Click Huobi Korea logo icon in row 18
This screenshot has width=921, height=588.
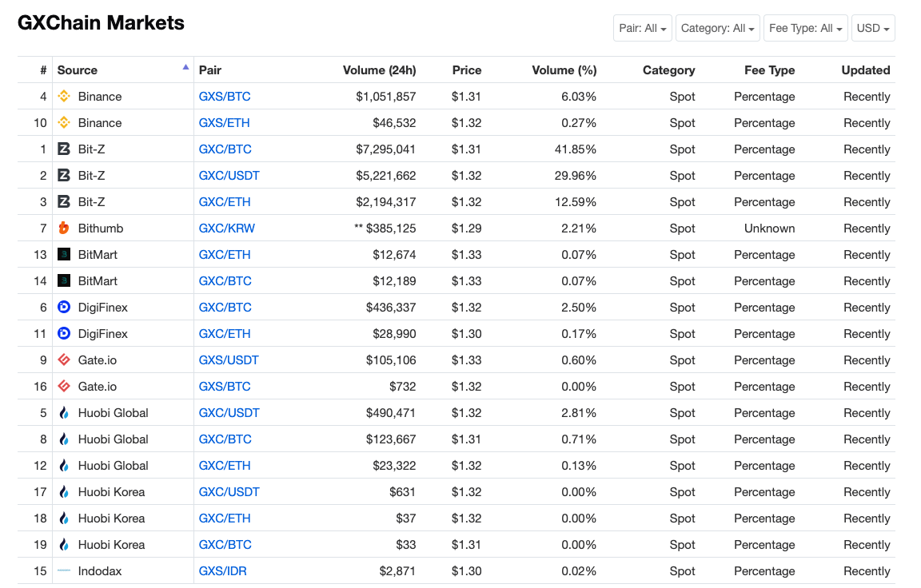click(64, 518)
